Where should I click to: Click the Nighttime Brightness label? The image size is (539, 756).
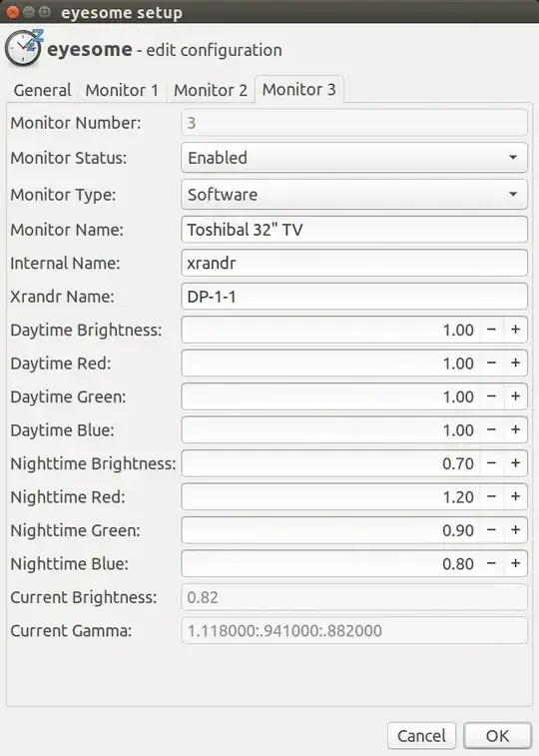tap(93, 463)
